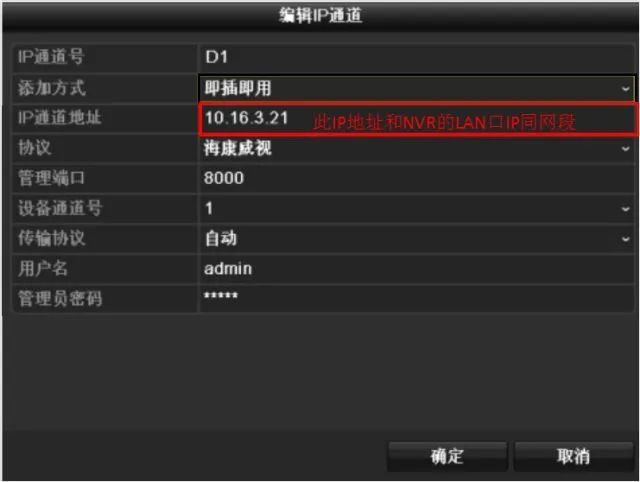The height and width of the screenshot is (482, 640).
Task: Click the 用户名 field showing admin
Action: click(417, 269)
